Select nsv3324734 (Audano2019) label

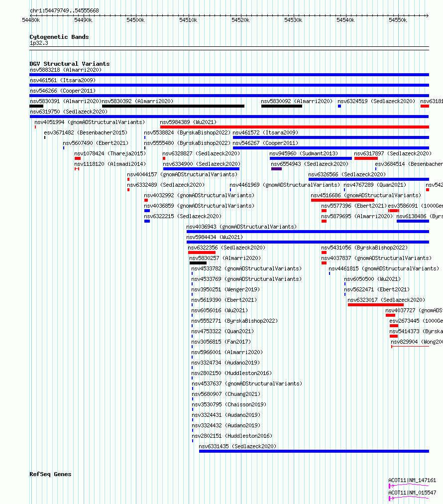[x=225, y=363]
